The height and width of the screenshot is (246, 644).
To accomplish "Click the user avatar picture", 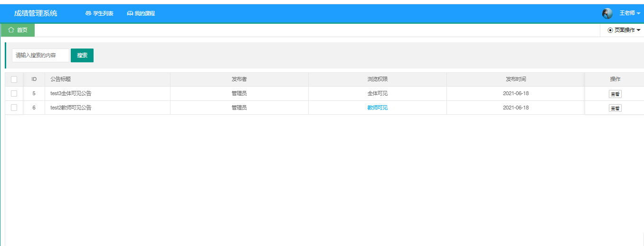I will [607, 13].
